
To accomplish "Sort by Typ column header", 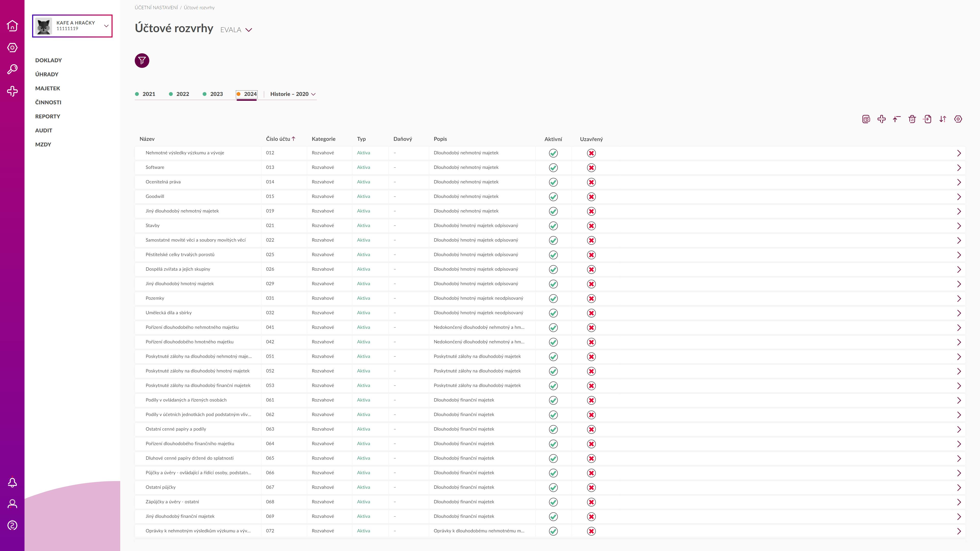I will (361, 139).
